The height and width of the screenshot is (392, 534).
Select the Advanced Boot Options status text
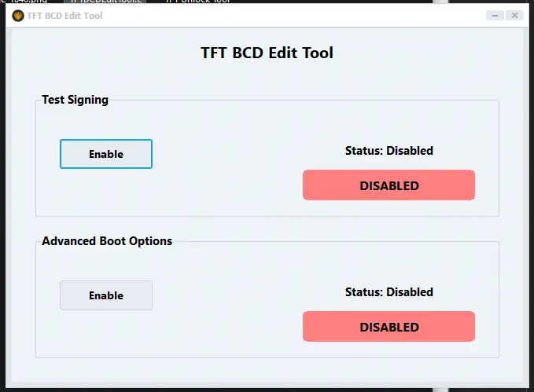pos(389,291)
